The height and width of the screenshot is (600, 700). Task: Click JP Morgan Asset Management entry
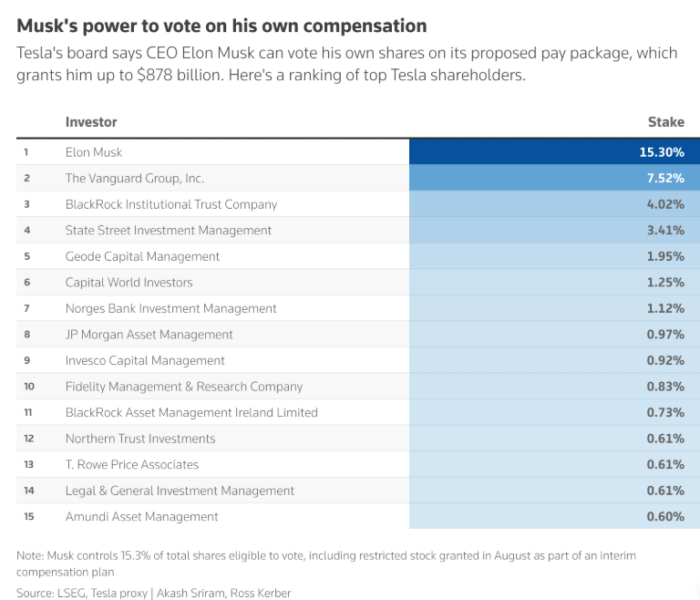(149, 335)
